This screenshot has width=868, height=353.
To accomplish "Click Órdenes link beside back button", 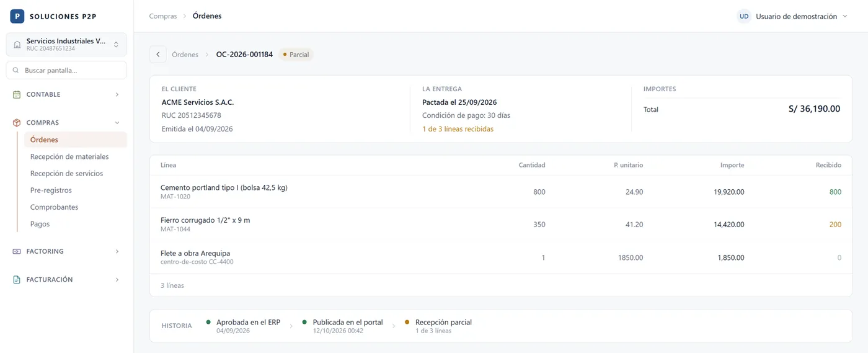I will pos(185,55).
